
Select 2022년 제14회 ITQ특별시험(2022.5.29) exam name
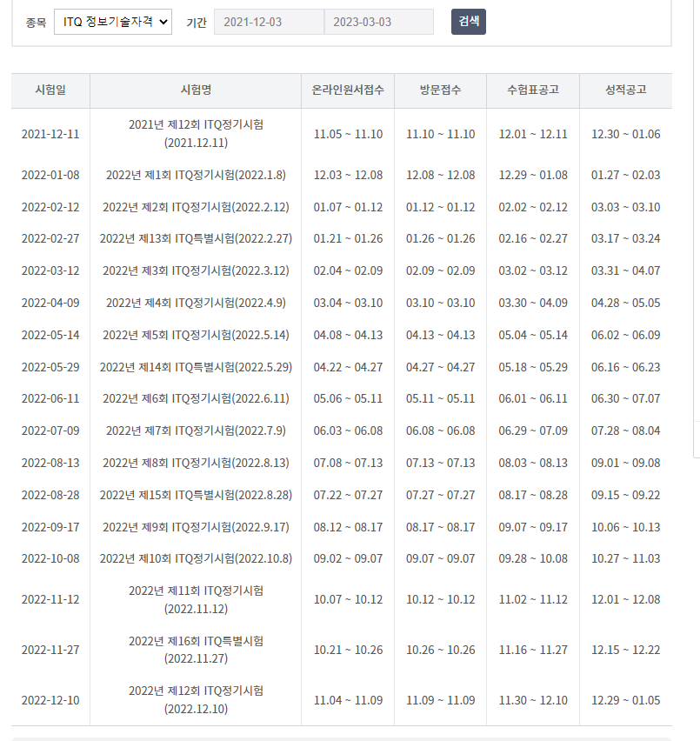pos(196,367)
